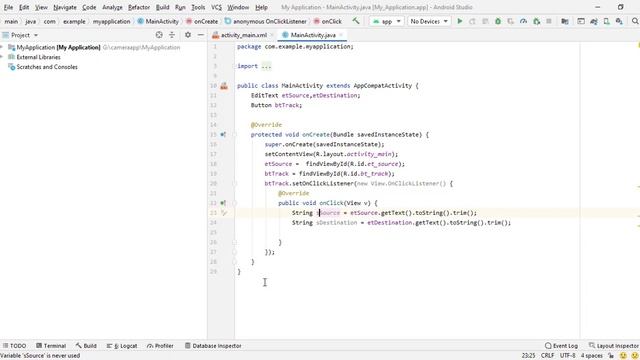This screenshot has width=640, height=360.
Task: Open the Build tool window
Action: [x=86, y=346]
